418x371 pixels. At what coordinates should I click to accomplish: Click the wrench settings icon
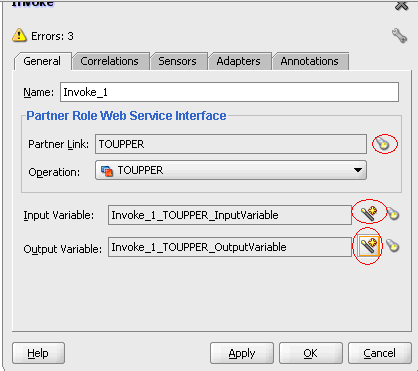pyautogui.click(x=399, y=35)
